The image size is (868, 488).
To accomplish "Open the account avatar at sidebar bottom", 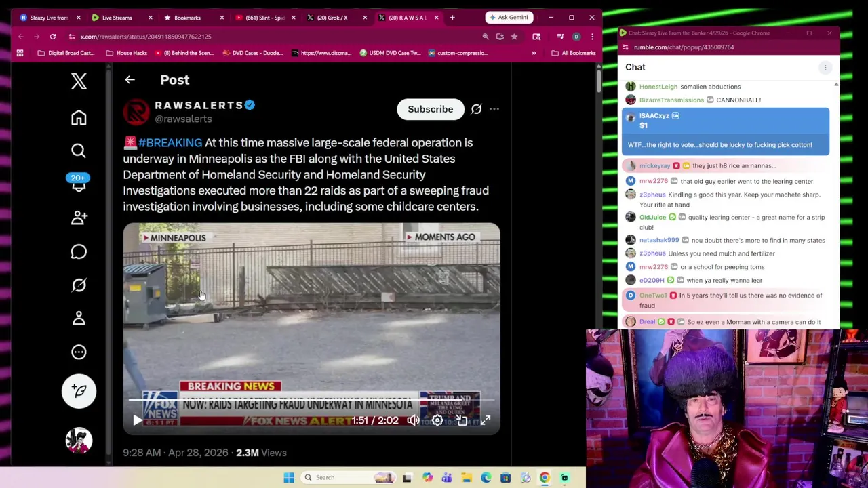I will [x=79, y=441].
